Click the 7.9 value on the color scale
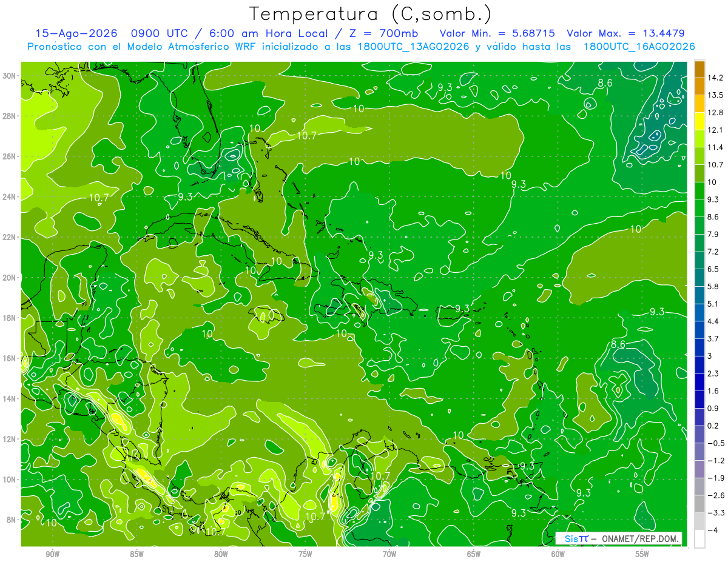 click(713, 234)
